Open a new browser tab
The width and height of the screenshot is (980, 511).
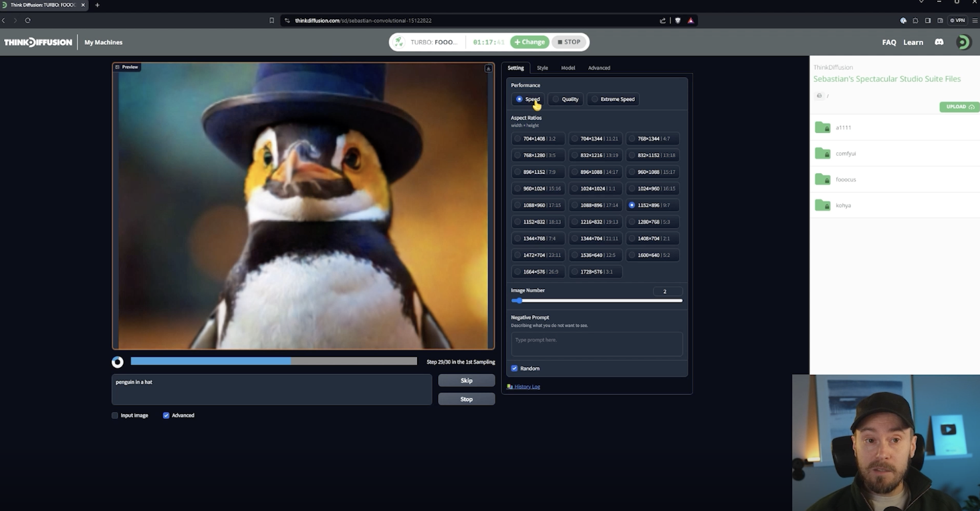(97, 5)
